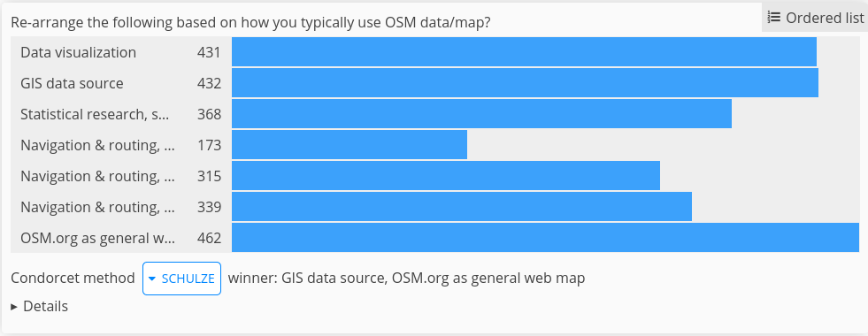Select the Data visualization row label
Viewport: 868px width, 336px height.
78,52
